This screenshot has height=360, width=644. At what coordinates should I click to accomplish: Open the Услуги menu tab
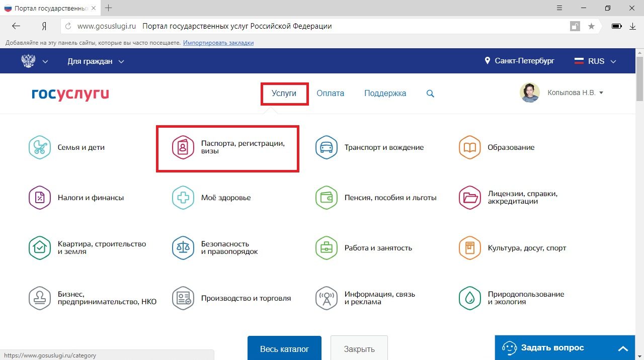[x=284, y=93]
